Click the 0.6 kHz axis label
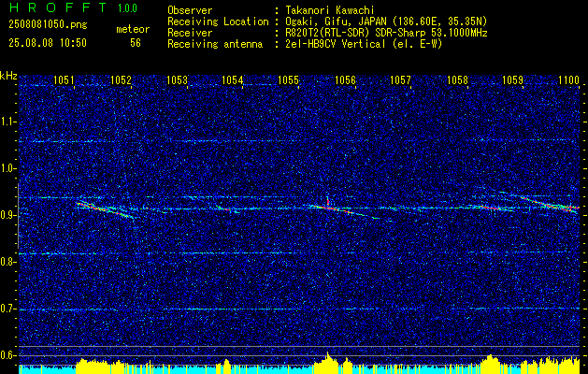This screenshot has width=588, height=374. coord(7,355)
